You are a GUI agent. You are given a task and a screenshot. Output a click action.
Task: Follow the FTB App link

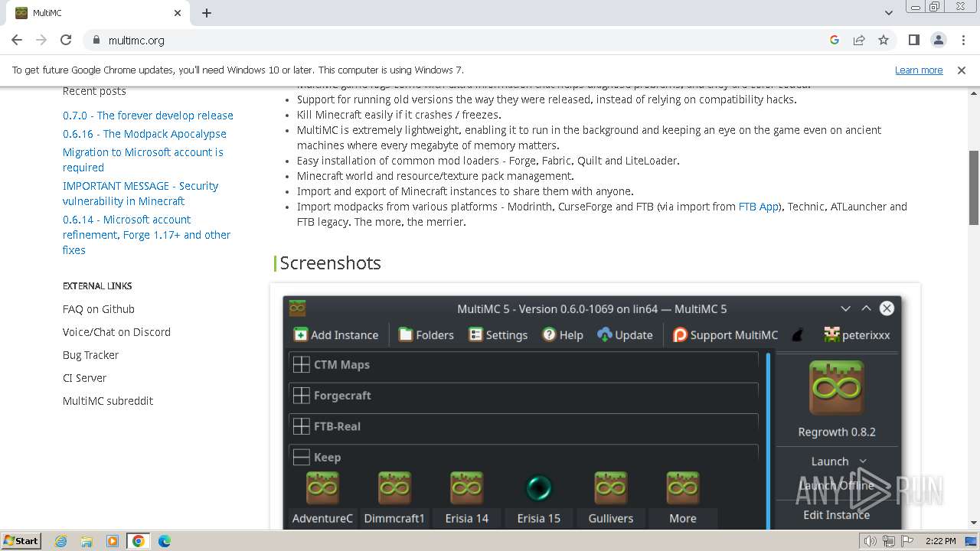[758, 207]
